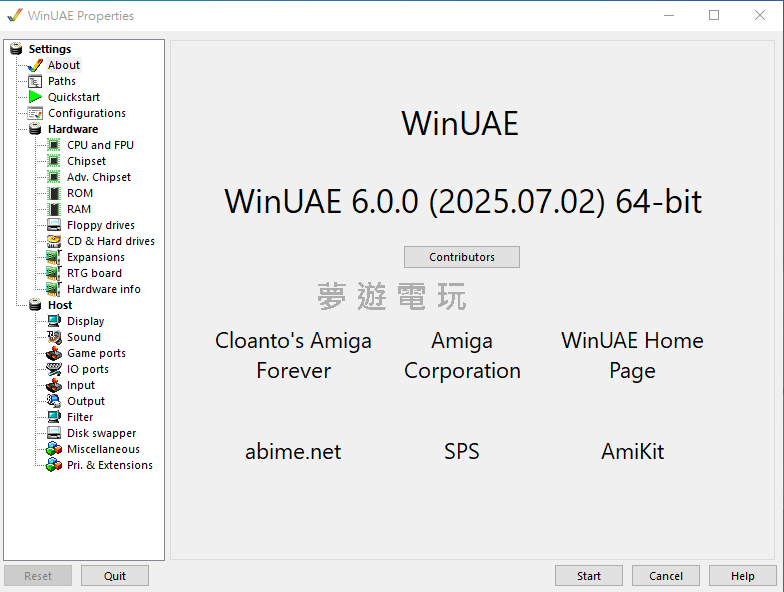The height and width of the screenshot is (592, 784).
Task: Click the Miscellaneous cubes icon
Action: pyautogui.click(x=54, y=449)
